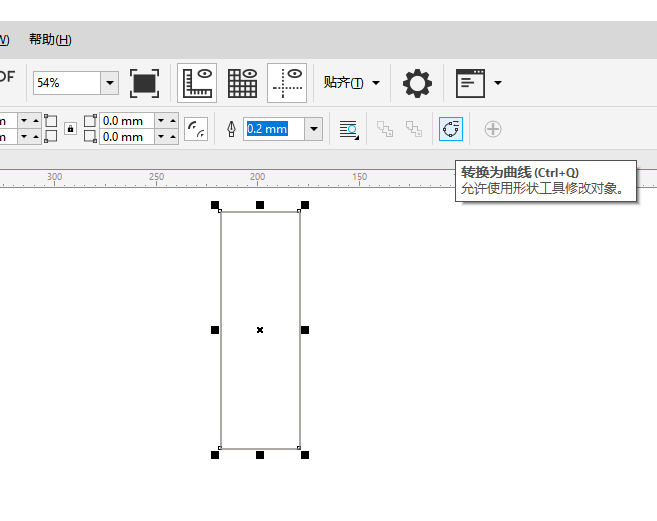Viewport: 657px width, 521px height.
Task: Open the Options gear icon
Action: click(x=417, y=83)
